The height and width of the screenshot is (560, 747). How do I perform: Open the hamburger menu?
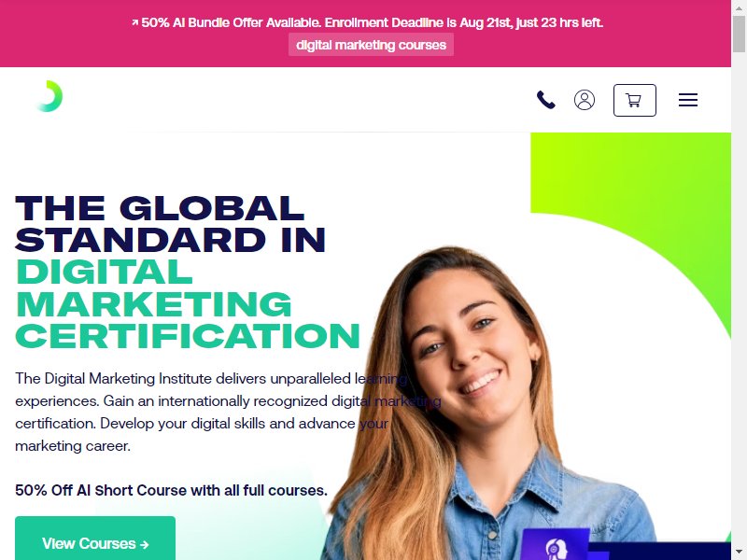[688, 100]
